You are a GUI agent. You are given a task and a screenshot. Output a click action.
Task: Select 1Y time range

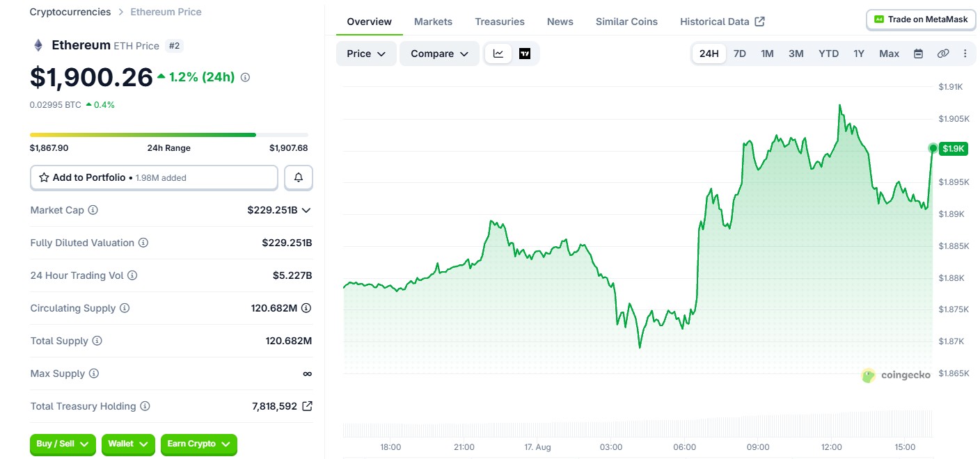pos(859,54)
